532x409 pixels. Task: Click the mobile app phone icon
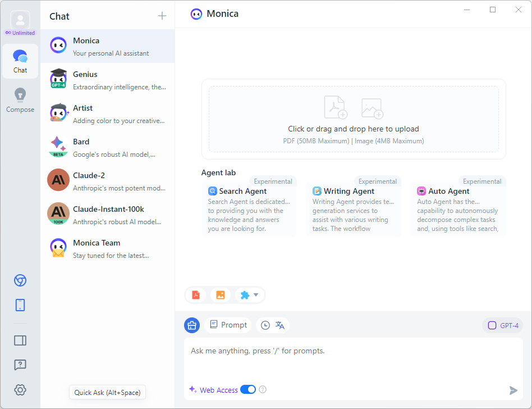(x=20, y=305)
